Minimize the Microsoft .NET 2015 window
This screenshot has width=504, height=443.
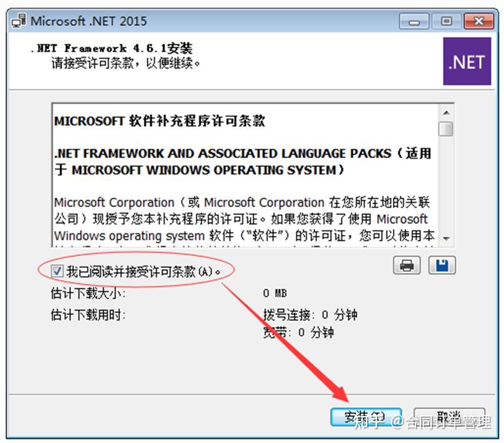[x=414, y=22]
